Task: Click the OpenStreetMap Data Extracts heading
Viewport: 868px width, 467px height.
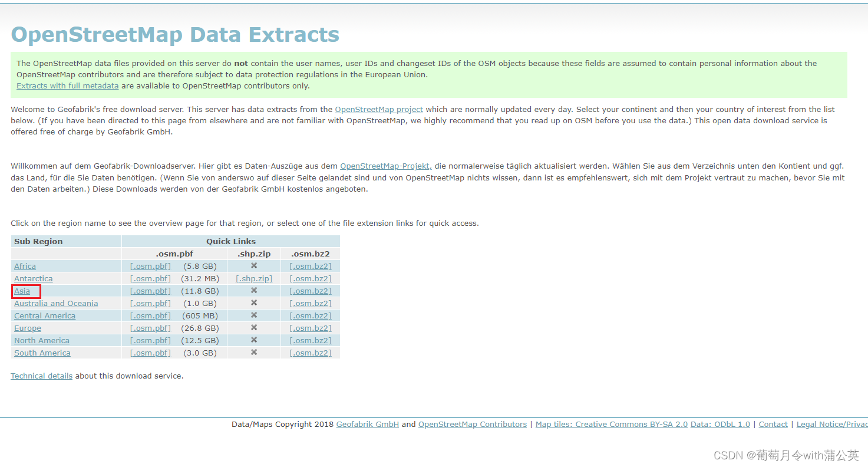Action: (x=175, y=35)
